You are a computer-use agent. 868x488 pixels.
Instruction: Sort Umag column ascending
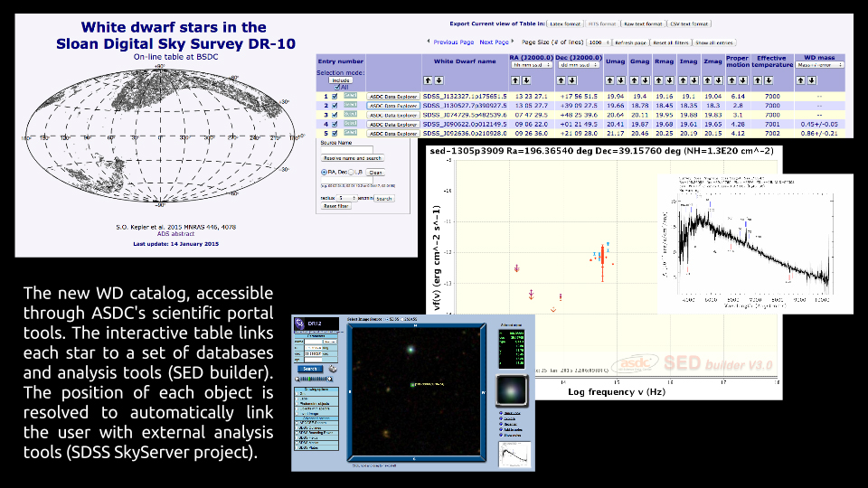click(x=609, y=80)
